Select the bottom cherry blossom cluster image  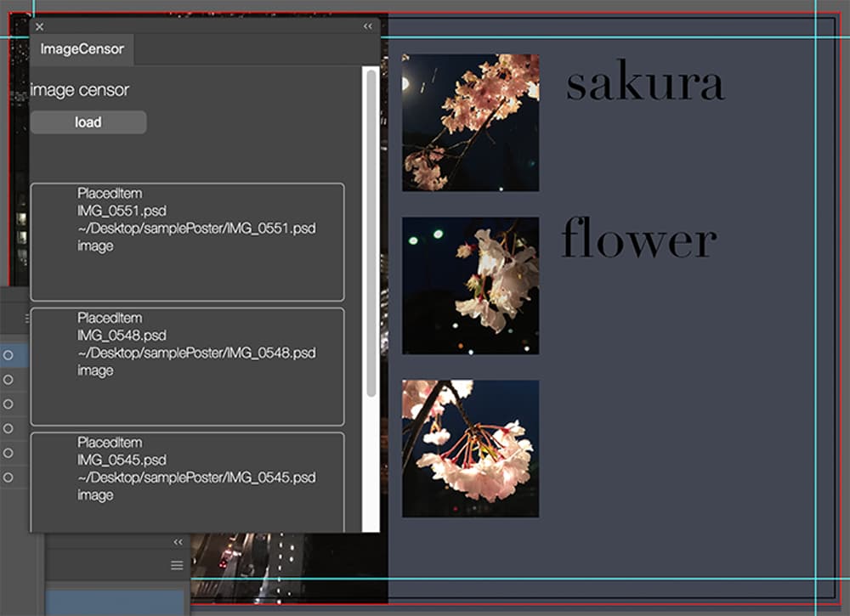pyautogui.click(x=470, y=448)
